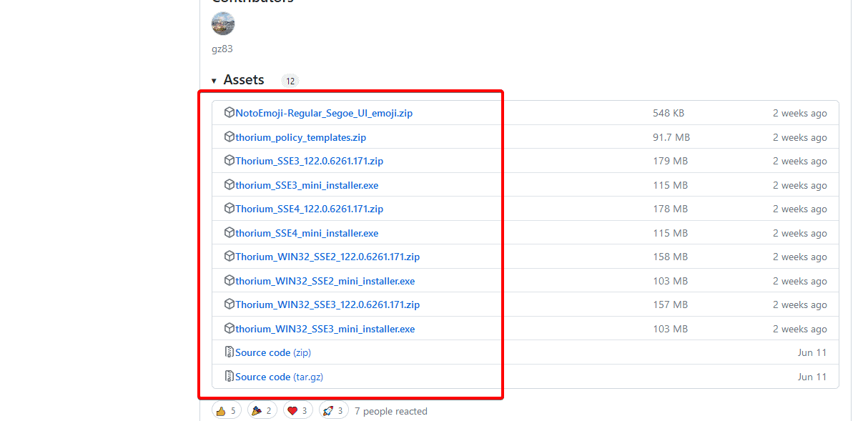
Task: Open the gz83 contributor avatar
Action: pyautogui.click(x=223, y=24)
